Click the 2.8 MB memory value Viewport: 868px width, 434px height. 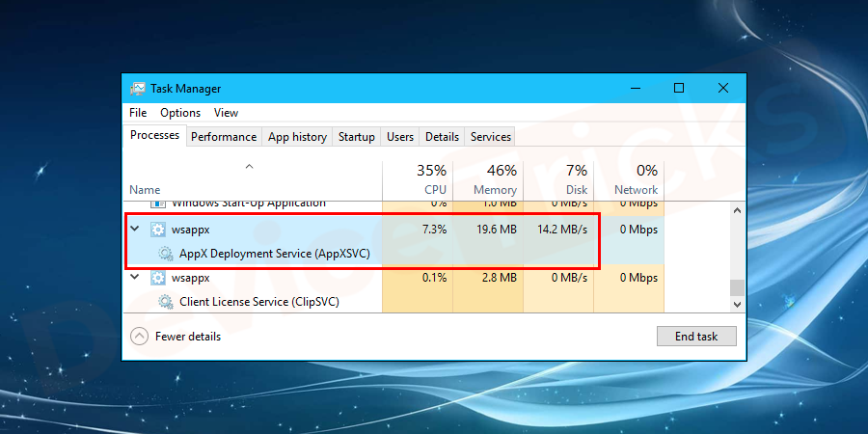click(500, 278)
